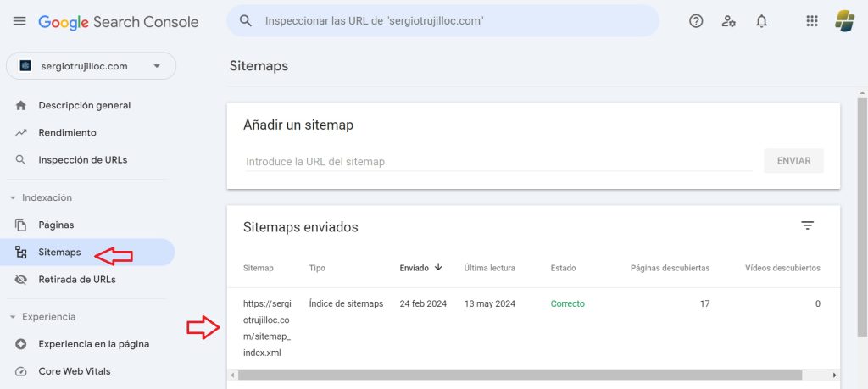Open the notifications bell
This screenshot has width=868, height=389.
coord(762,21)
